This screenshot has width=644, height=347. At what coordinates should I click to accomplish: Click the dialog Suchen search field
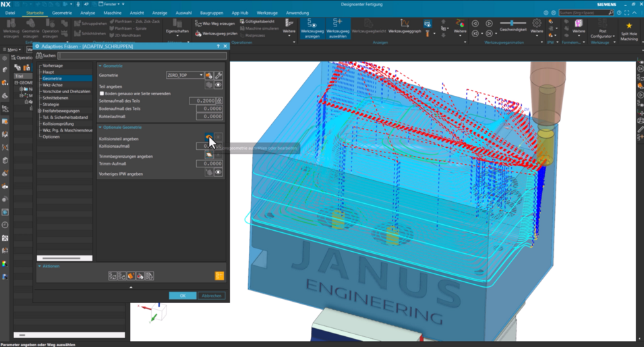[x=142, y=55]
